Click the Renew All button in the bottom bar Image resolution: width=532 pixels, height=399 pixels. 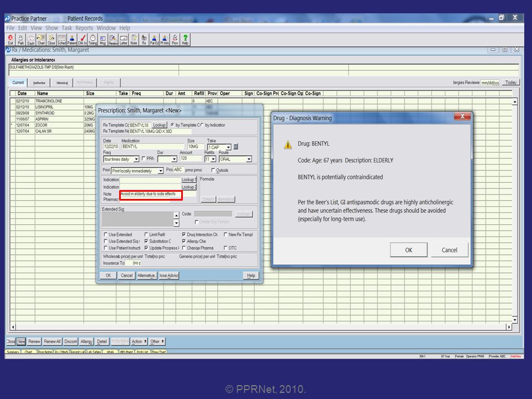tap(52, 341)
